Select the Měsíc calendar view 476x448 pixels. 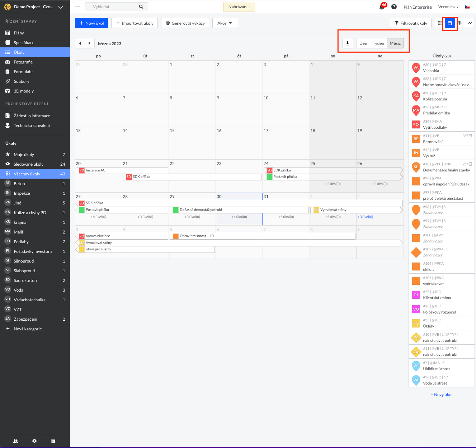pos(395,43)
